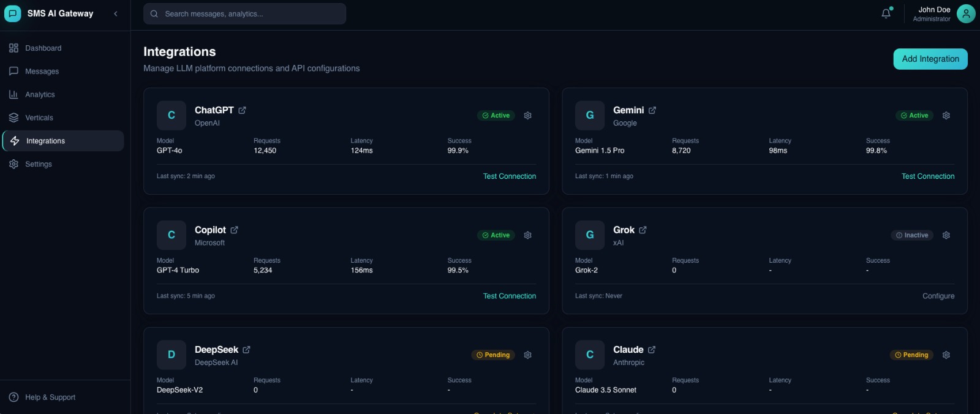Click the Add Integration button
Image resolution: width=980 pixels, height=414 pixels.
point(930,59)
